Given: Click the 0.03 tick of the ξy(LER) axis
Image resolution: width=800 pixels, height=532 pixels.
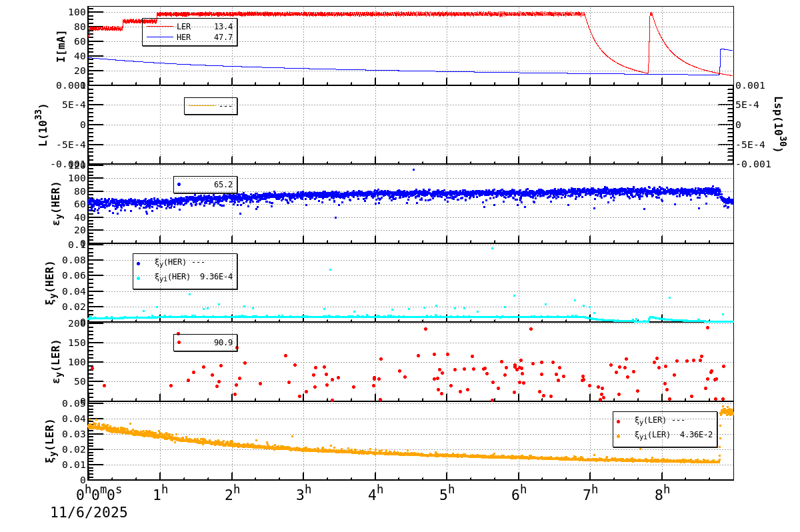Looking at the screenshot, I should click(73, 434).
